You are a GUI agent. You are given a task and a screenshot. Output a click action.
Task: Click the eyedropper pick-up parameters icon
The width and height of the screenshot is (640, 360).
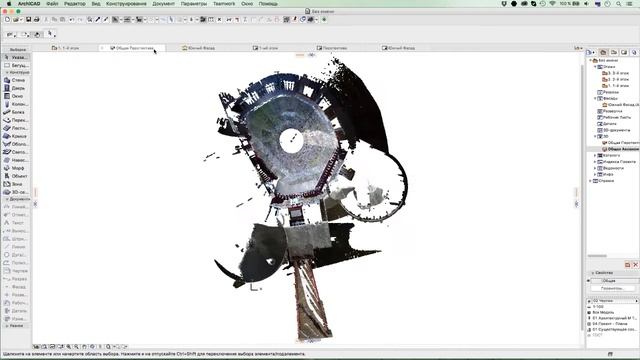98,20
